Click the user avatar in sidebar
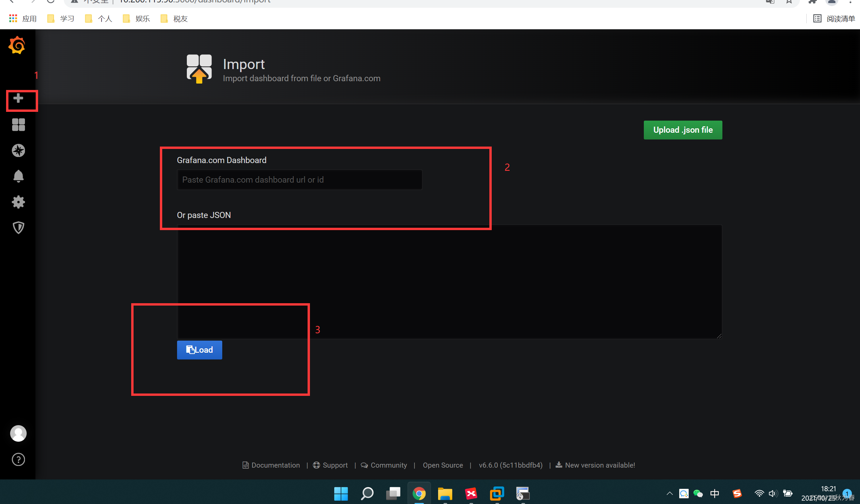The height and width of the screenshot is (504, 860). pos(19,433)
